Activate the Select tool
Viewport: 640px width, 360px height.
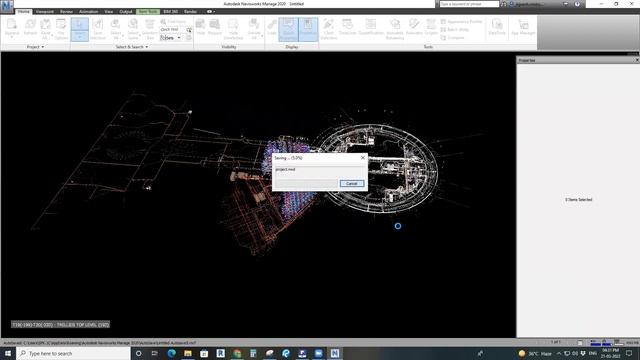point(80,24)
